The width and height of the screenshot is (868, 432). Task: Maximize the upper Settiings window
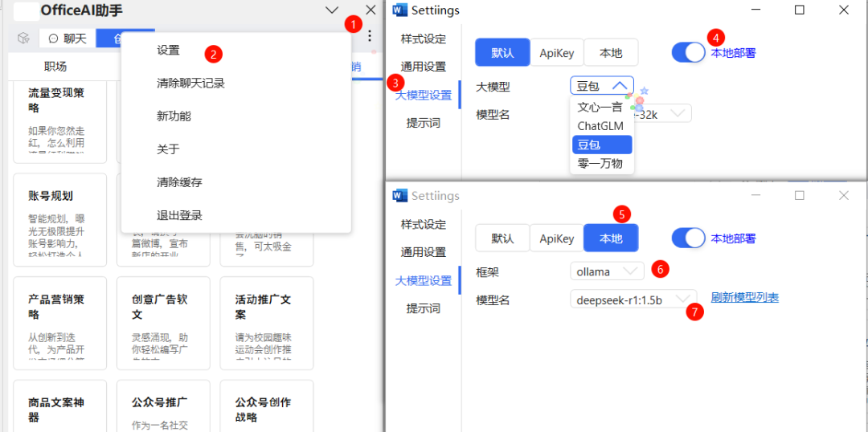[800, 10]
